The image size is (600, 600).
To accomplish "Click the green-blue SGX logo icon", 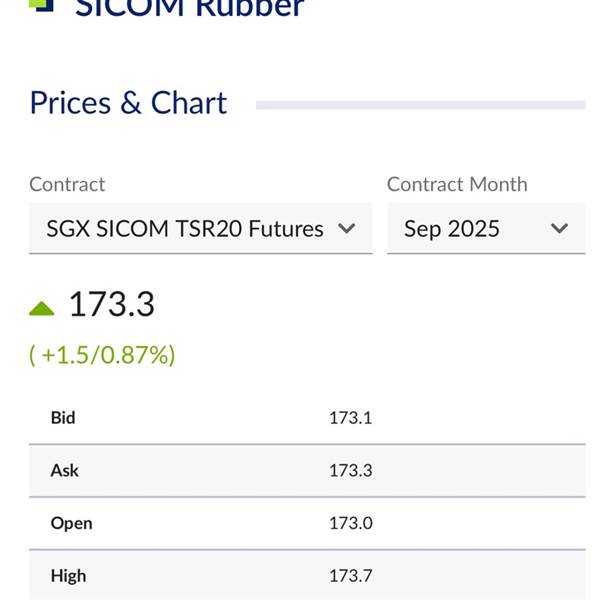I will coord(41,5).
